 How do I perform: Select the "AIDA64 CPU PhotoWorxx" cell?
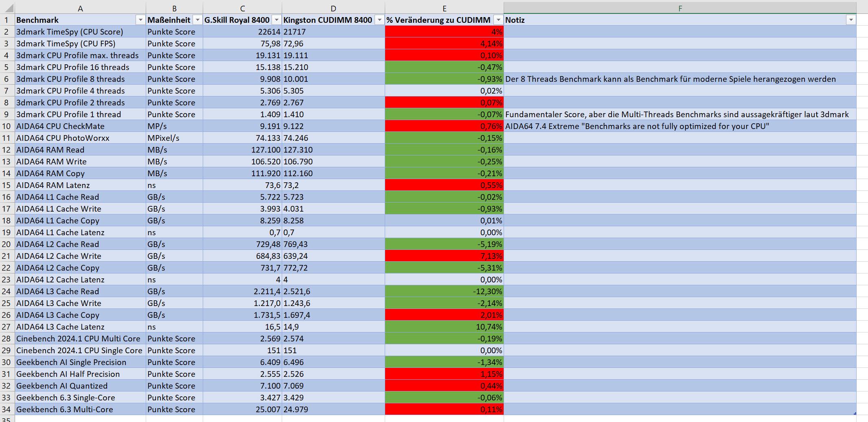coord(80,138)
